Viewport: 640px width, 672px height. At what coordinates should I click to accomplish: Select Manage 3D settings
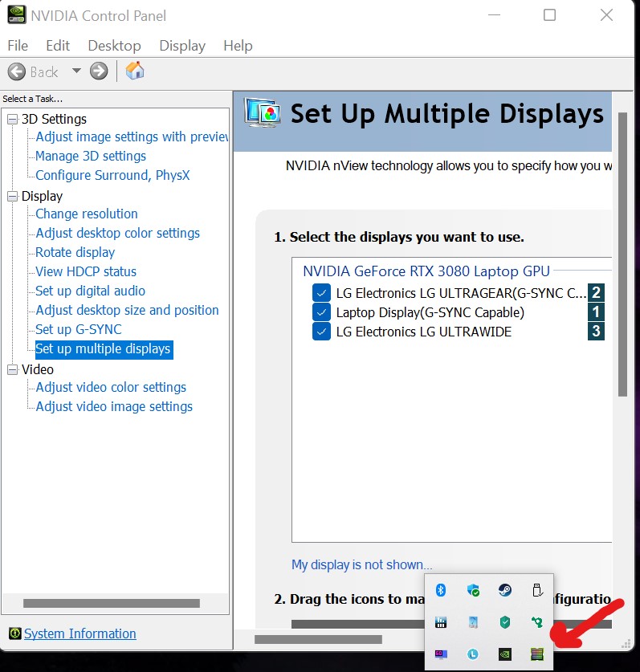91,156
